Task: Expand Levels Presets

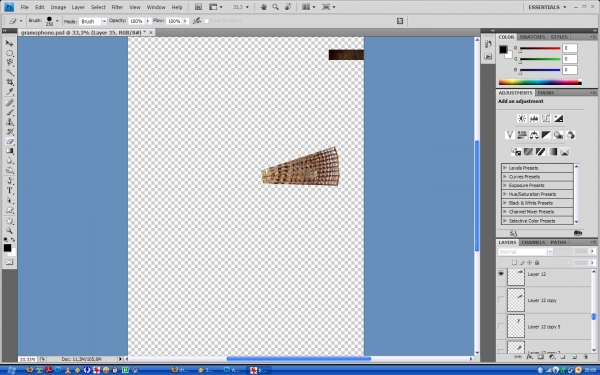Action: click(x=505, y=168)
